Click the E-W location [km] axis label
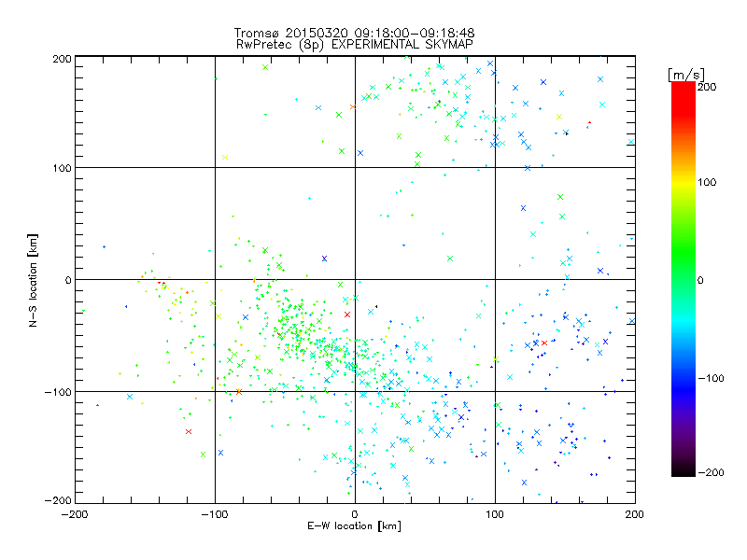747x560 pixels. pos(355,526)
